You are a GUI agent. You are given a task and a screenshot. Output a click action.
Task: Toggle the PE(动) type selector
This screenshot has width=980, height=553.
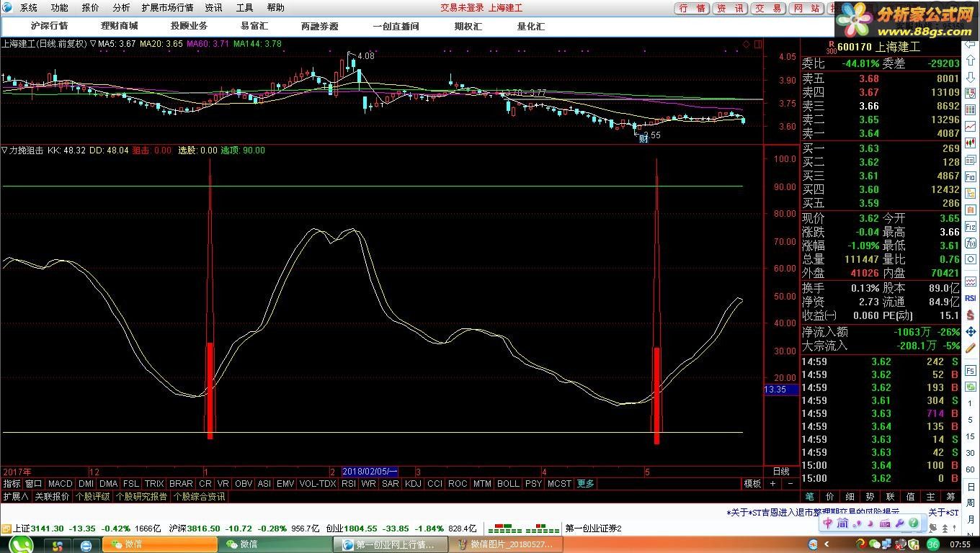897,315
